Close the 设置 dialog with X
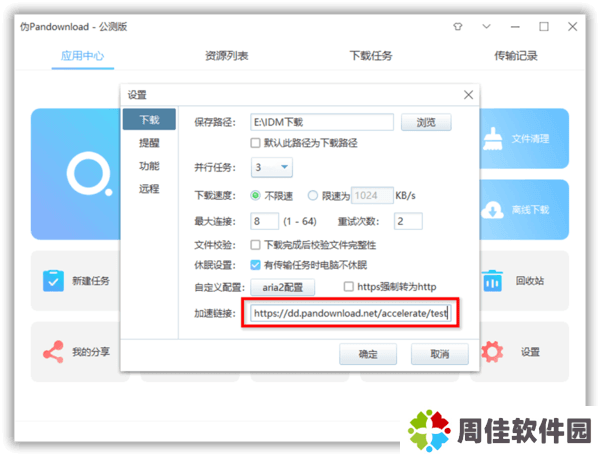The height and width of the screenshot is (456, 600). coord(468,95)
